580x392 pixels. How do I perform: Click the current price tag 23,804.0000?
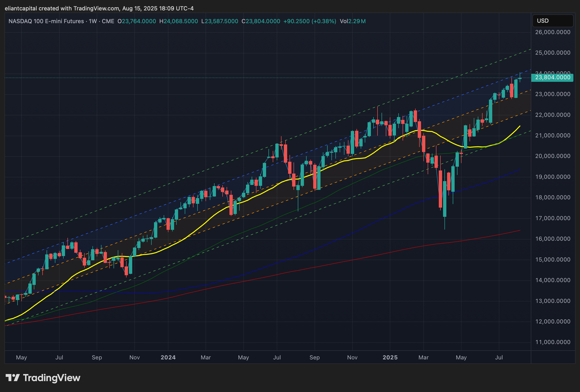pos(553,78)
